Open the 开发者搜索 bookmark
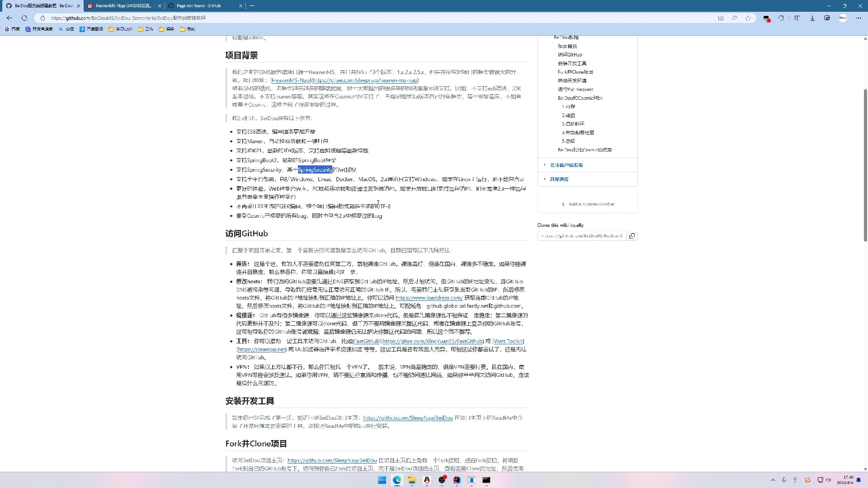The height and width of the screenshot is (488, 868). point(39,29)
